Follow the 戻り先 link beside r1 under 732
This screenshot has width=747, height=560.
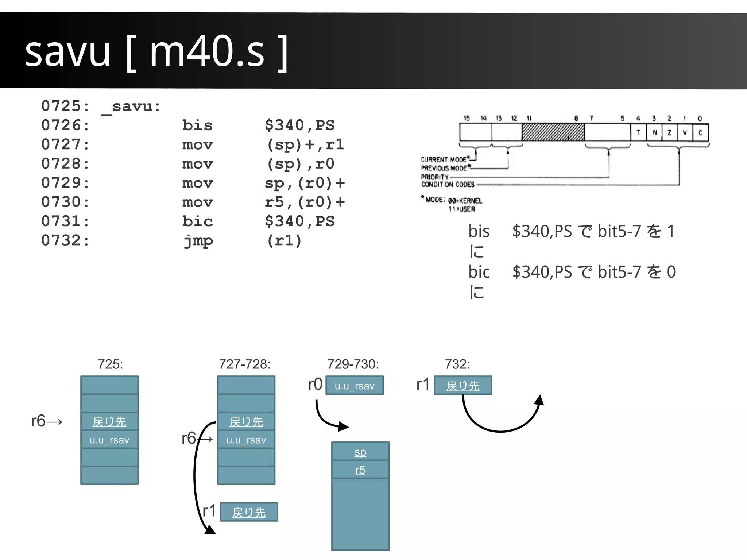pos(462,386)
